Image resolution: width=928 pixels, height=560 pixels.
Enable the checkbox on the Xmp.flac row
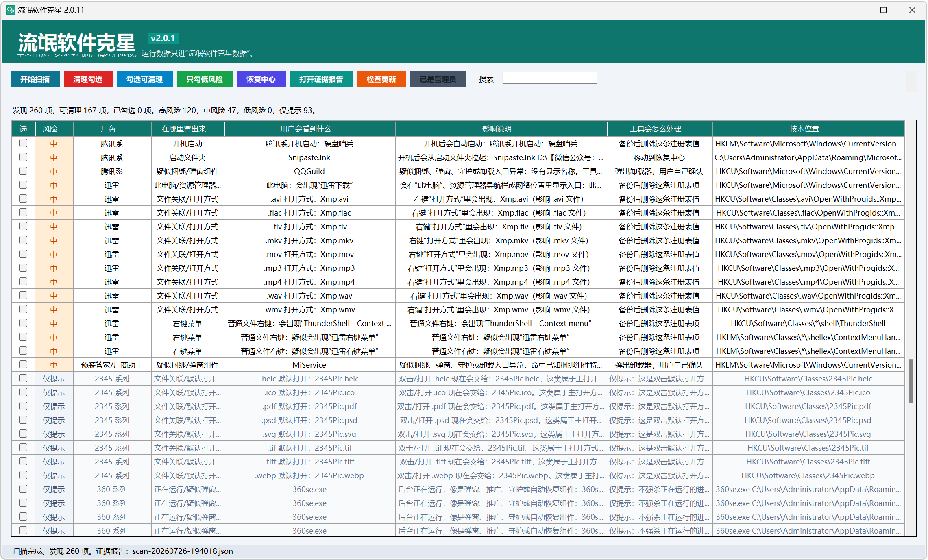(x=23, y=213)
